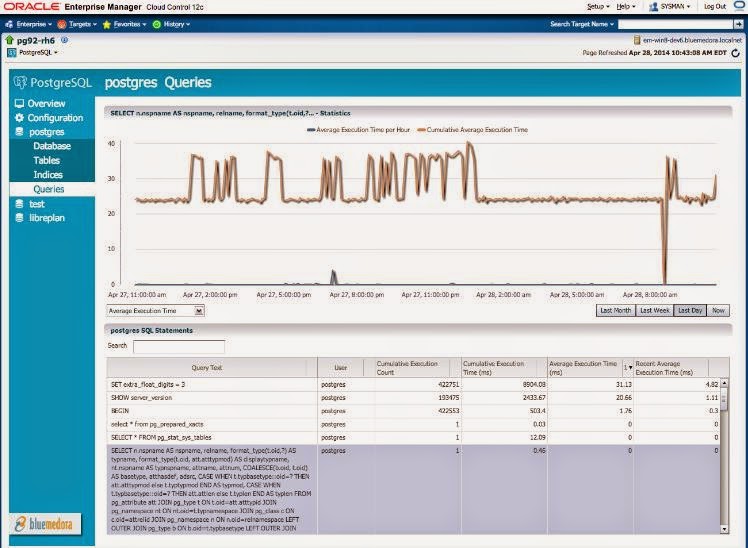Image resolution: width=748 pixels, height=548 pixels.
Task: Click the bluemedora logo
Action: pos(45,524)
